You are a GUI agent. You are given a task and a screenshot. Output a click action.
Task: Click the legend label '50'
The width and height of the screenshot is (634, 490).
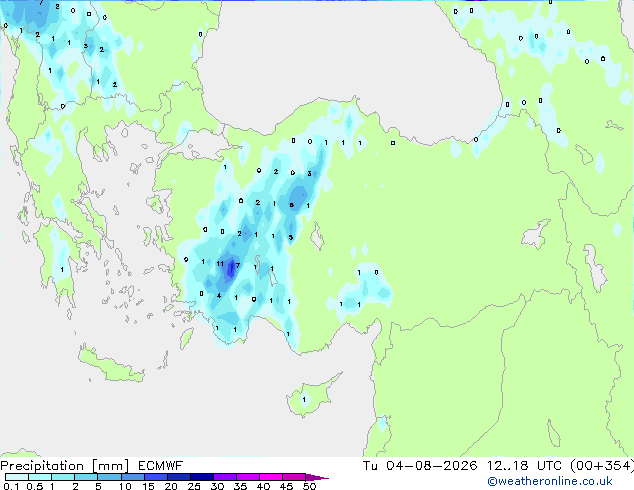click(309, 486)
